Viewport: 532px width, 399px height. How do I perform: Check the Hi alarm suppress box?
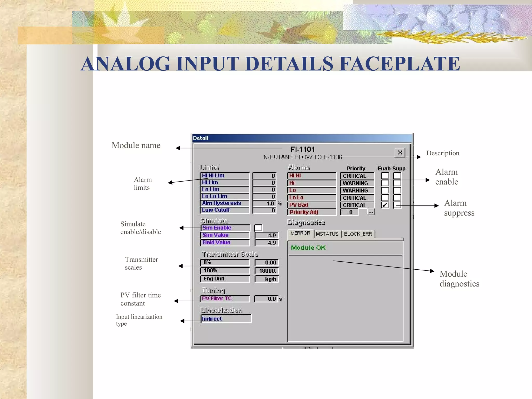pyautogui.click(x=397, y=183)
